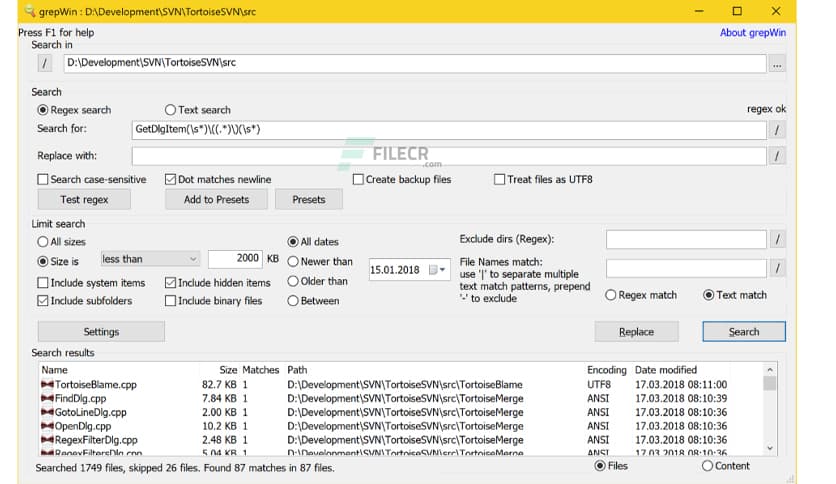Click slash button beside Search for field
The height and width of the screenshot is (484, 836).
(x=777, y=129)
